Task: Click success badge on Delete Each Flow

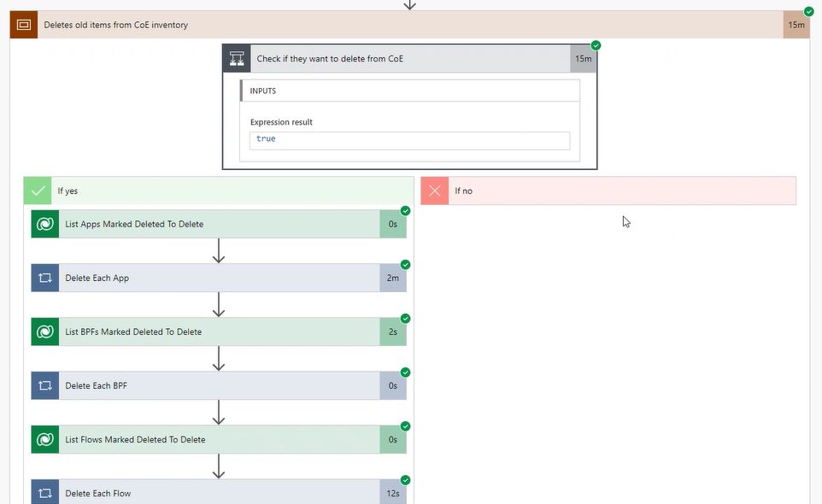Action: tap(405, 480)
